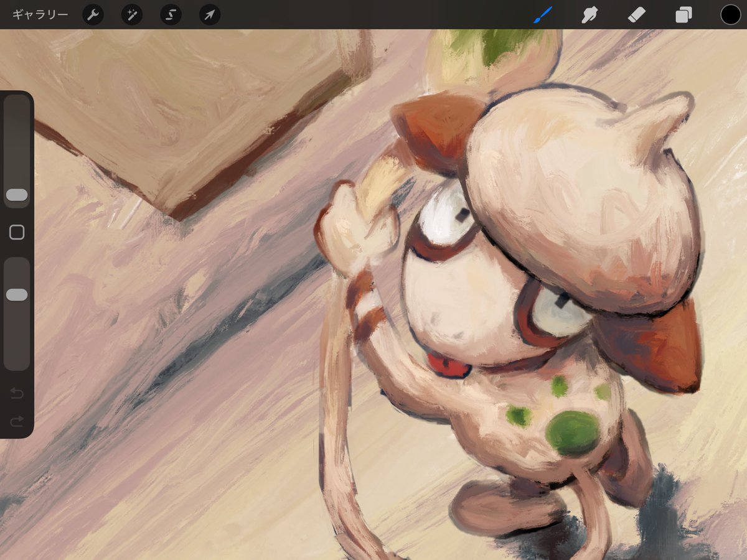Open the Layers panel
747x560 pixels.
[x=684, y=14]
